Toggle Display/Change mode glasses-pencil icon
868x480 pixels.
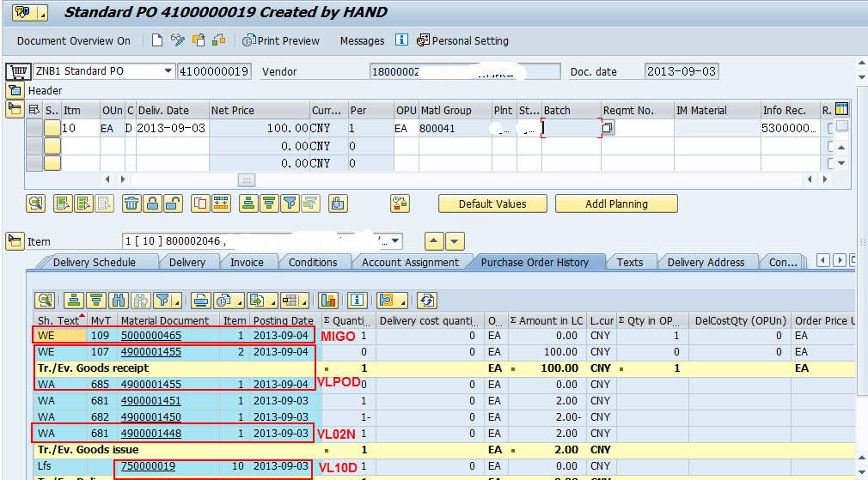(x=178, y=40)
